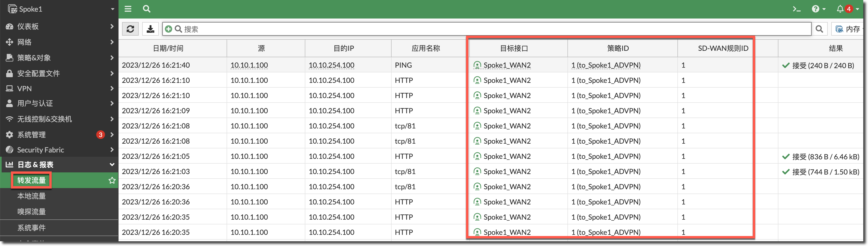Click into the 搜索 filter field
Image resolution: width=868 pixels, height=246 pixels.
pyautogui.click(x=472, y=29)
